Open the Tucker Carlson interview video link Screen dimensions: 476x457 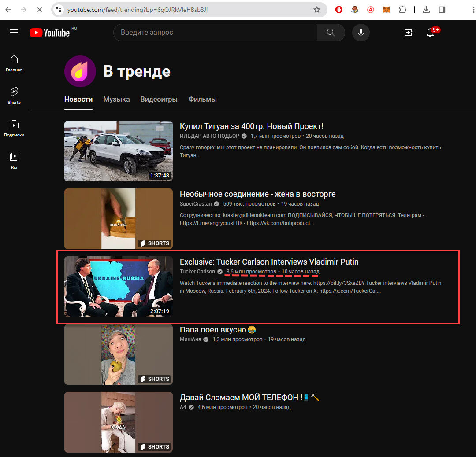tap(269, 262)
